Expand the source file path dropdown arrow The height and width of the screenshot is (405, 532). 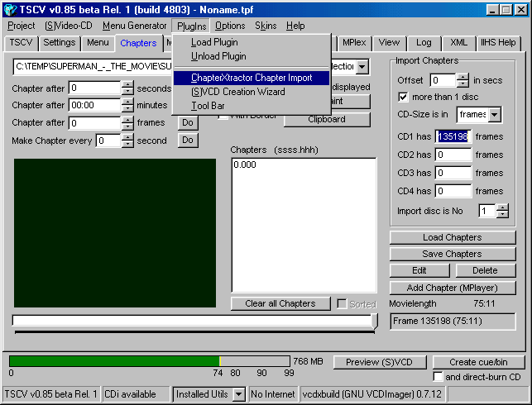point(362,66)
